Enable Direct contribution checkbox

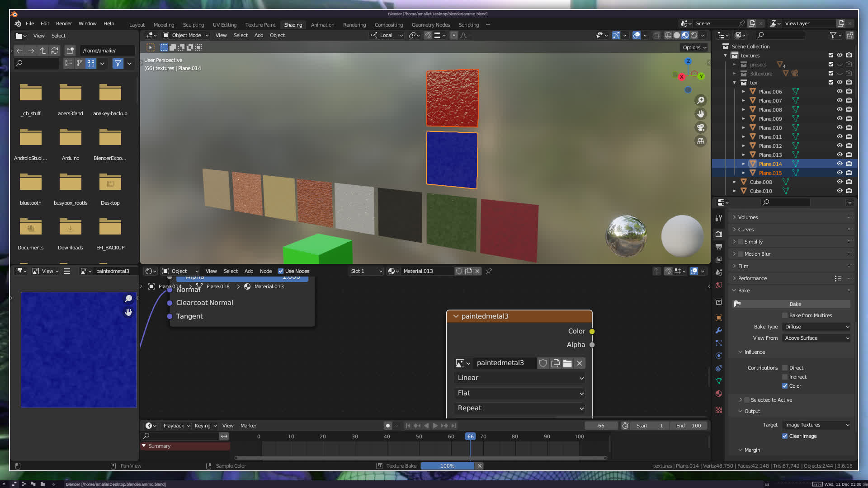point(785,368)
